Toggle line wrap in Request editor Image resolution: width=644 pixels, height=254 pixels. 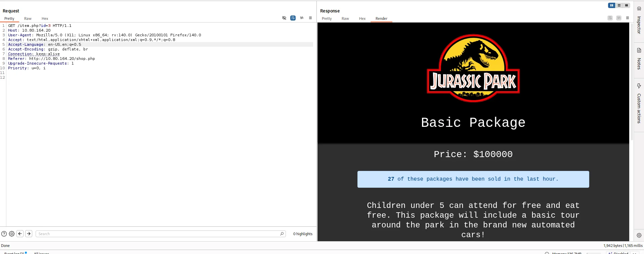(293, 18)
